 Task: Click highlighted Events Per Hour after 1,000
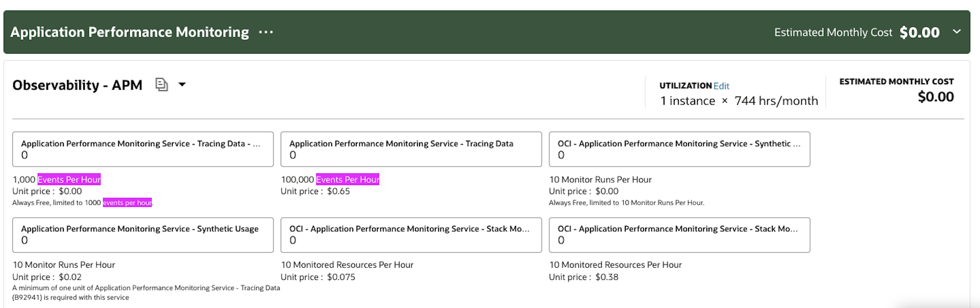coord(69,179)
